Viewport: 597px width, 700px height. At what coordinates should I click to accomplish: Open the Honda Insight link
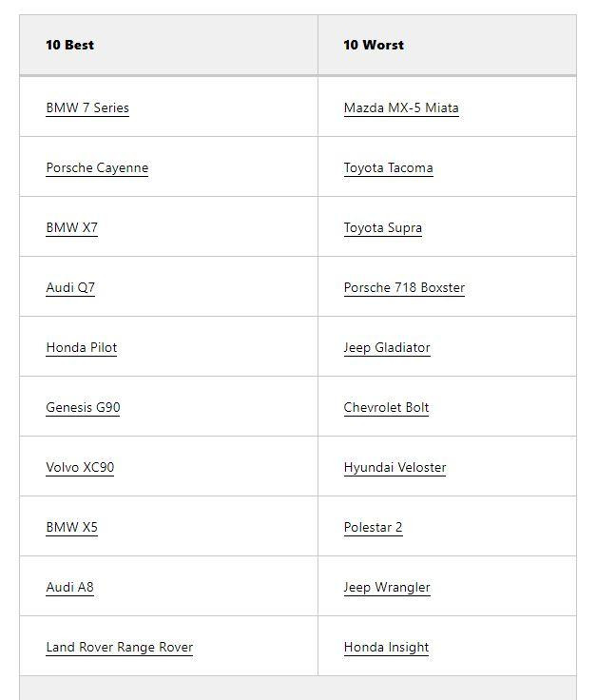(386, 647)
